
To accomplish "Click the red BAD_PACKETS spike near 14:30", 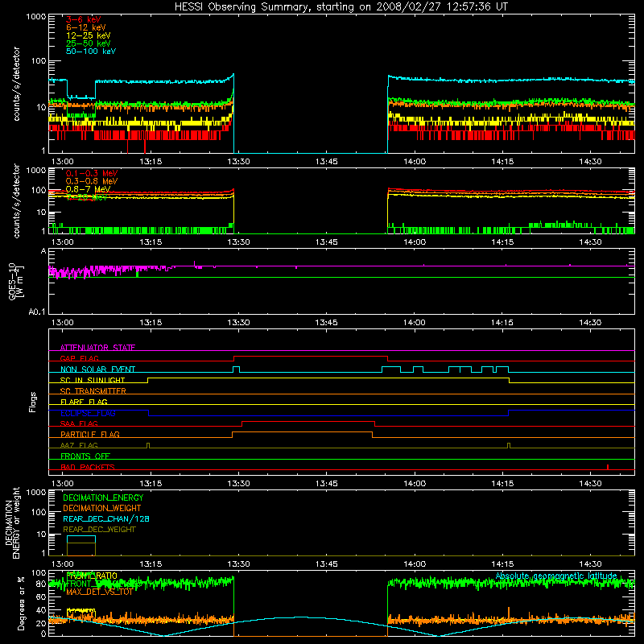I will pos(608,467).
